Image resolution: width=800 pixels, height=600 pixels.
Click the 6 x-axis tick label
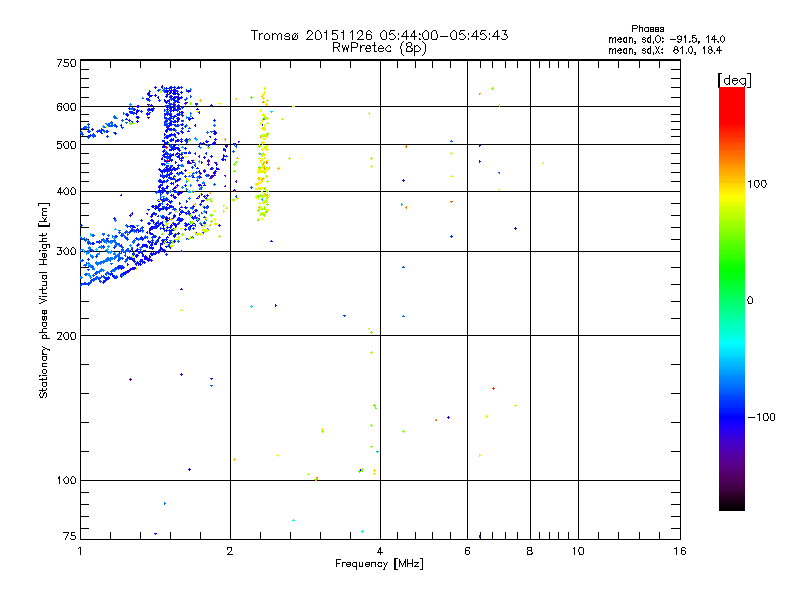(x=467, y=551)
